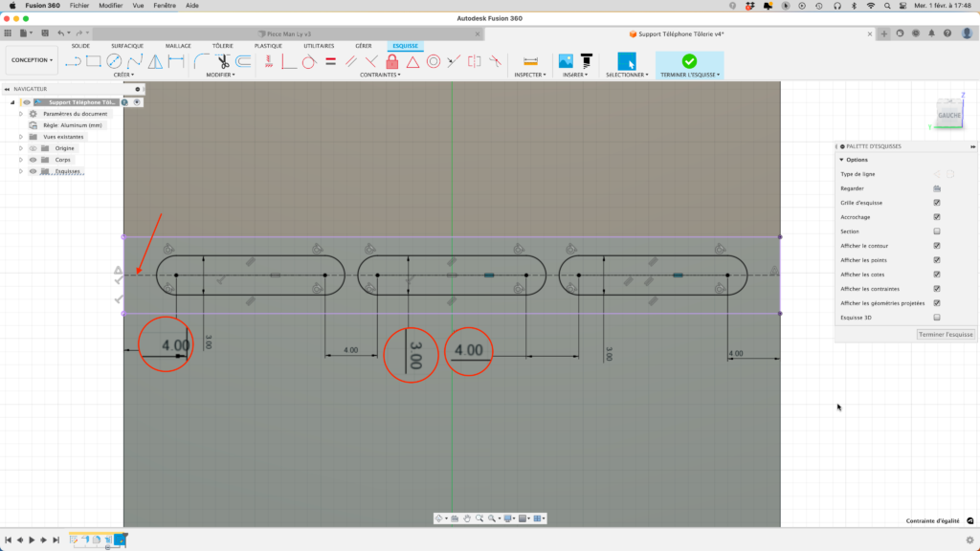The width and height of the screenshot is (980, 551).
Task: Apply the Midpoint triangle constraint
Action: click(x=412, y=61)
